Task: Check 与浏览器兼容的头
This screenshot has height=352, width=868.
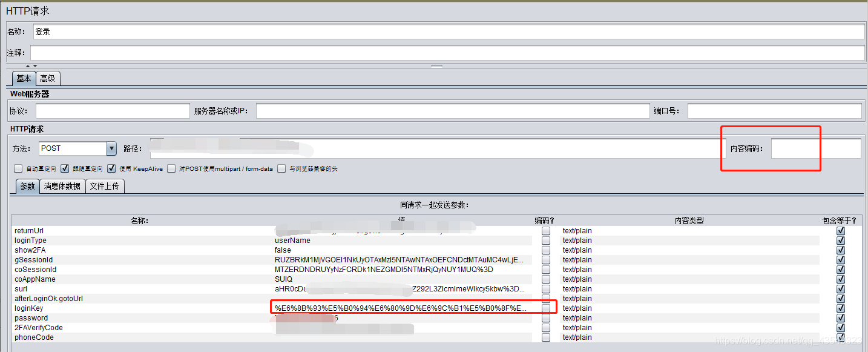Action: [281, 168]
